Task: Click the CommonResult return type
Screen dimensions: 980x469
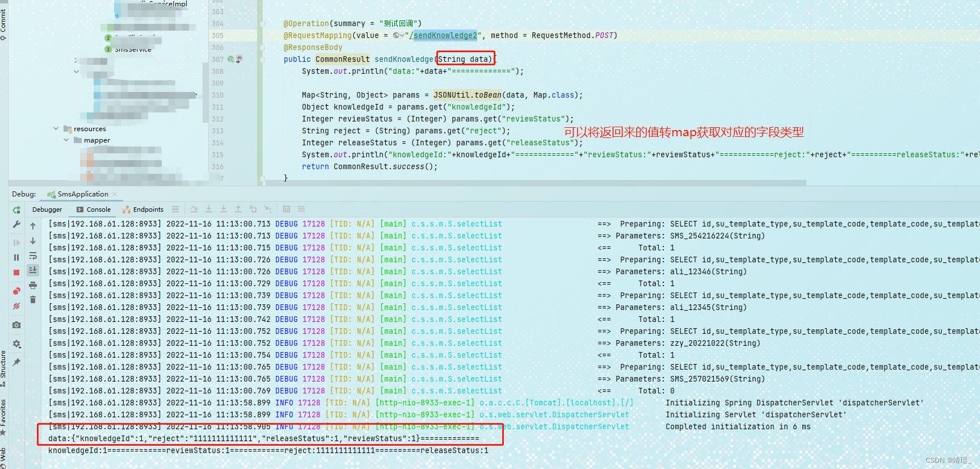Action: (343, 60)
